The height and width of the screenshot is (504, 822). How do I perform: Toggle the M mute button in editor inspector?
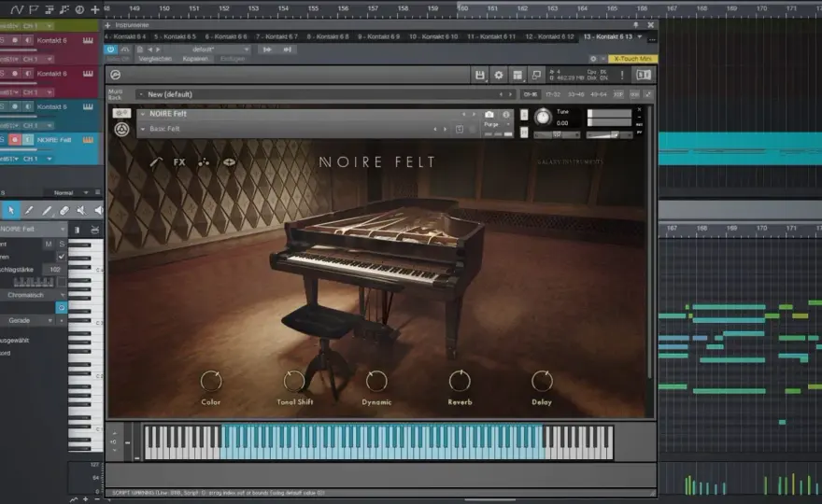[49, 244]
